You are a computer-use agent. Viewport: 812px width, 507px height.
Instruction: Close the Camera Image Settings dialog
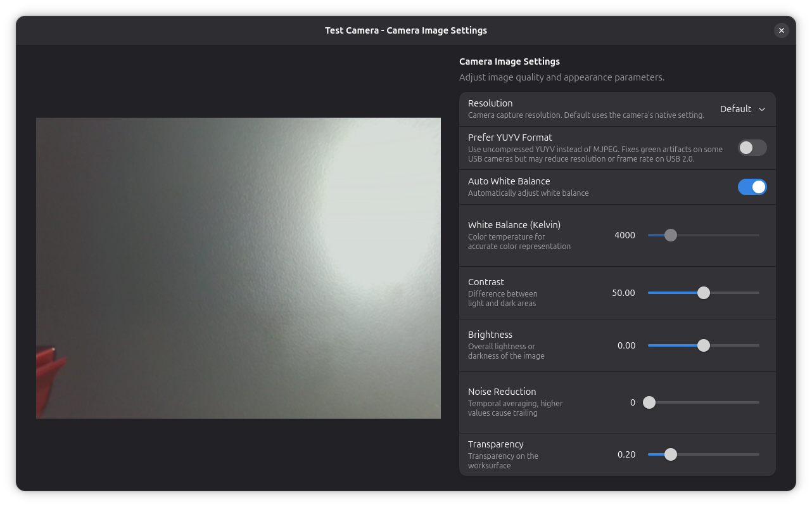tap(781, 30)
